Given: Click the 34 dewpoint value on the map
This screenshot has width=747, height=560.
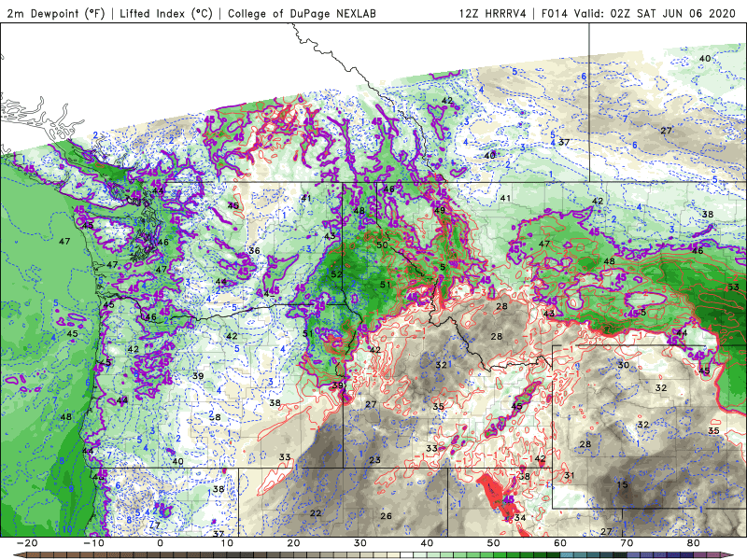Looking at the screenshot, I should pyautogui.click(x=520, y=518).
